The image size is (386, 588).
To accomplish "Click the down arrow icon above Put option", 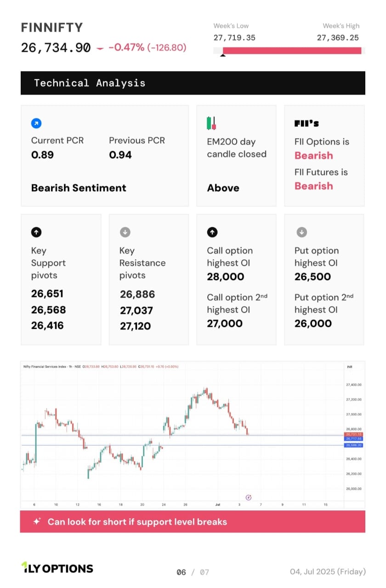I will pyautogui.click(x=301, y=232).
